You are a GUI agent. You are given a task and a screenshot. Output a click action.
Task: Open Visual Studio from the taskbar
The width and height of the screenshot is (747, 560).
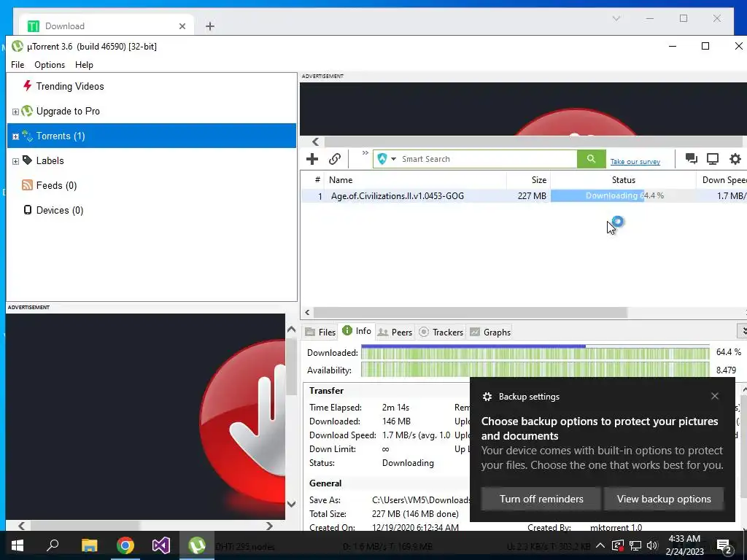point(161,545)
